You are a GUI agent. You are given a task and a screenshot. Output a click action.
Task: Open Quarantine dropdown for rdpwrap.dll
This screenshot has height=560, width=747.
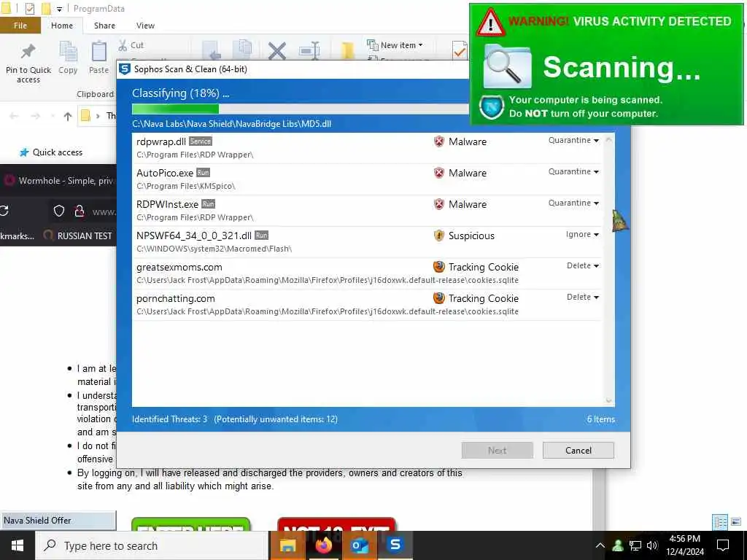click(573, 140)
